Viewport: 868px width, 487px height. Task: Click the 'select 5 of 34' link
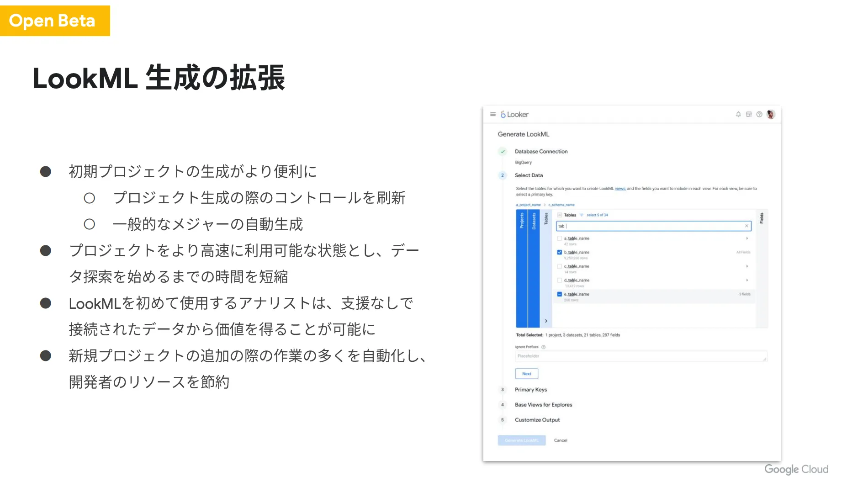click(x=597, y=215)
